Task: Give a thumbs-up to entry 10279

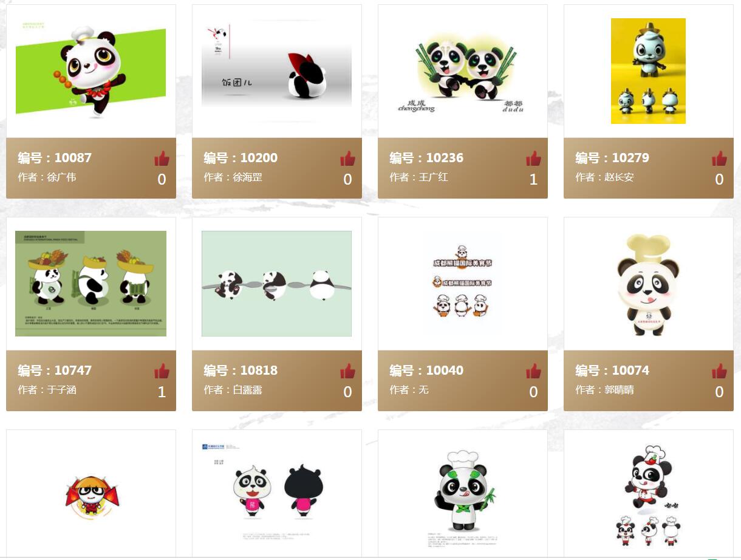Action: tap(719, 159)
